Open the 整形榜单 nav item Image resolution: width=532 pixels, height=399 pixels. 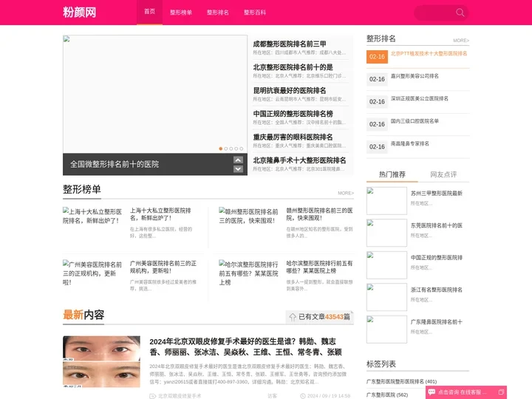[x=181, y=13]
